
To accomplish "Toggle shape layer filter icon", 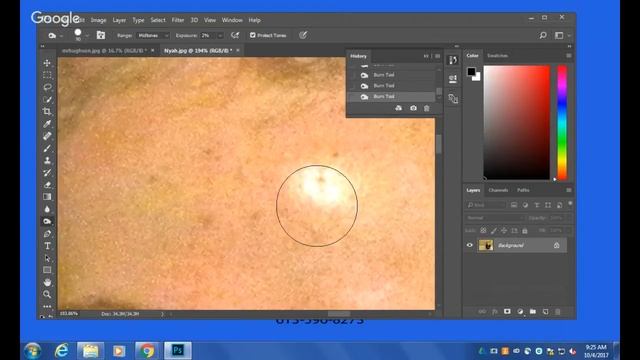I will [548, 205].
